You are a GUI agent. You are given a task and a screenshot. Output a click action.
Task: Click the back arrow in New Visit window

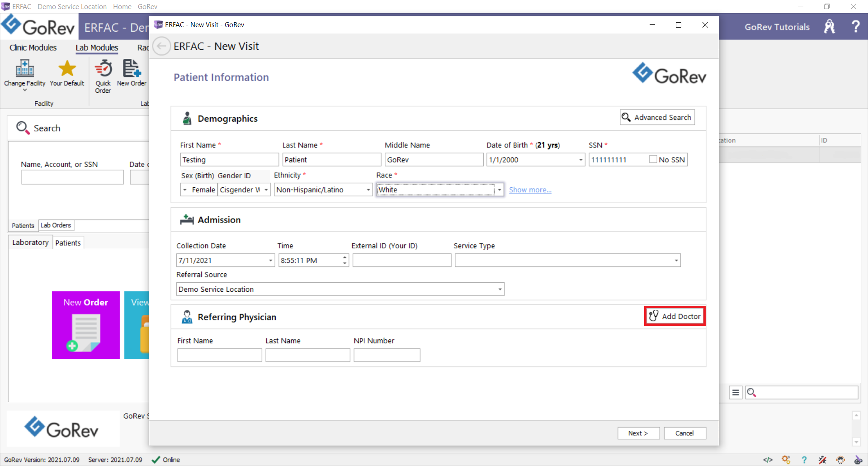pyautogui.click(x=161, y=46)
